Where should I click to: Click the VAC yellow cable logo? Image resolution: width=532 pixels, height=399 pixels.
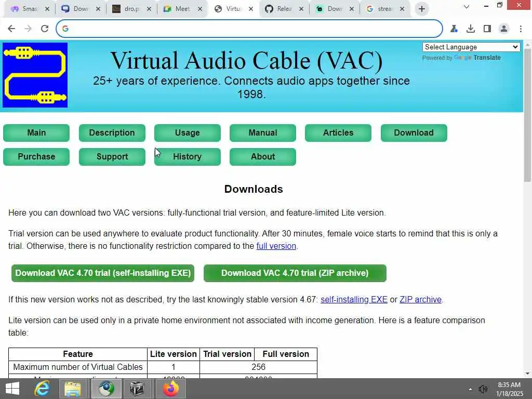click(x=35, y=75)
